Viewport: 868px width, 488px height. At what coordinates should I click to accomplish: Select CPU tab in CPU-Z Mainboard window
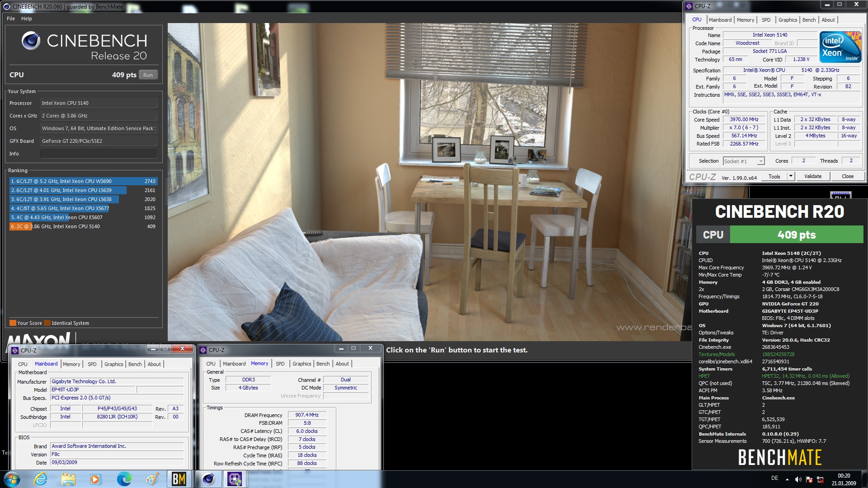pos(23,364)
